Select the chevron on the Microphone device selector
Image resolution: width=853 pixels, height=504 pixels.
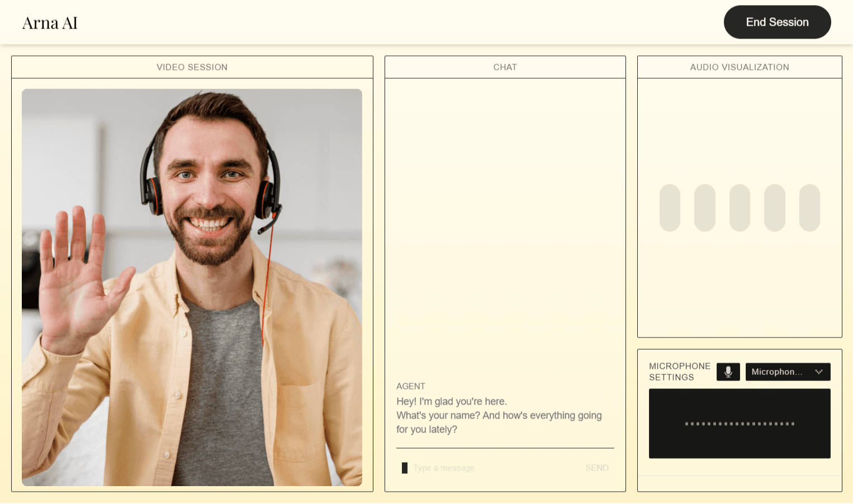pyautogui.click(x=819, y=372)
